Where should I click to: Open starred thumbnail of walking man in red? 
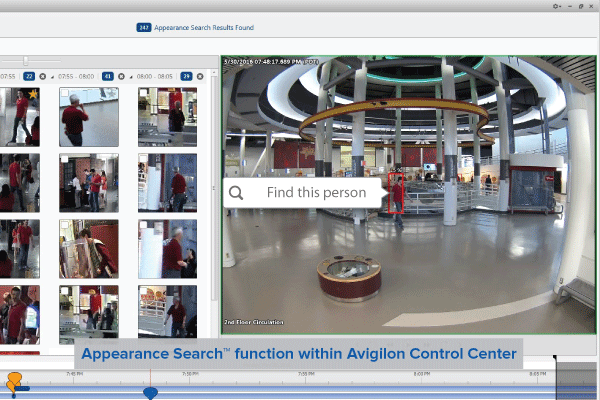pyautogui.click(x=20, y=117)
